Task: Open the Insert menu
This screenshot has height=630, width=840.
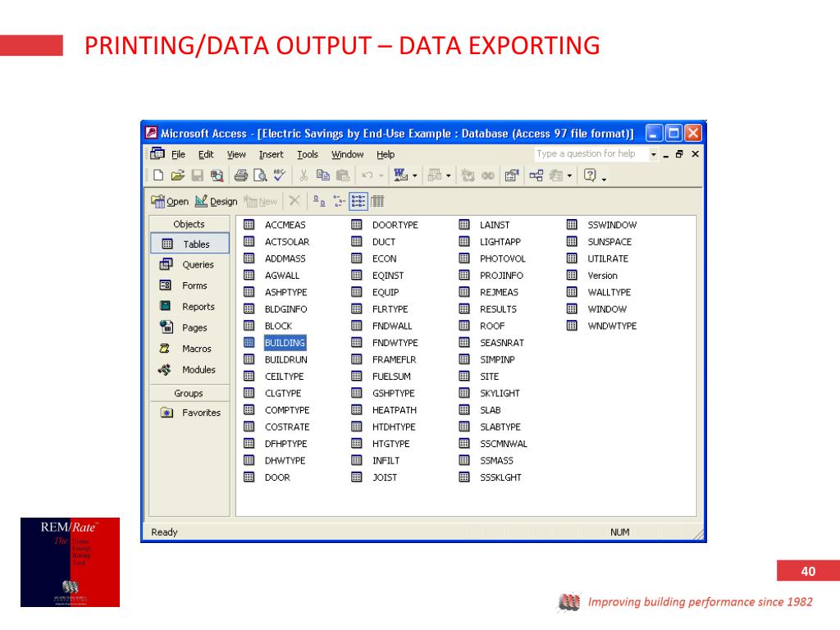Action: click(x=271, y=154)
